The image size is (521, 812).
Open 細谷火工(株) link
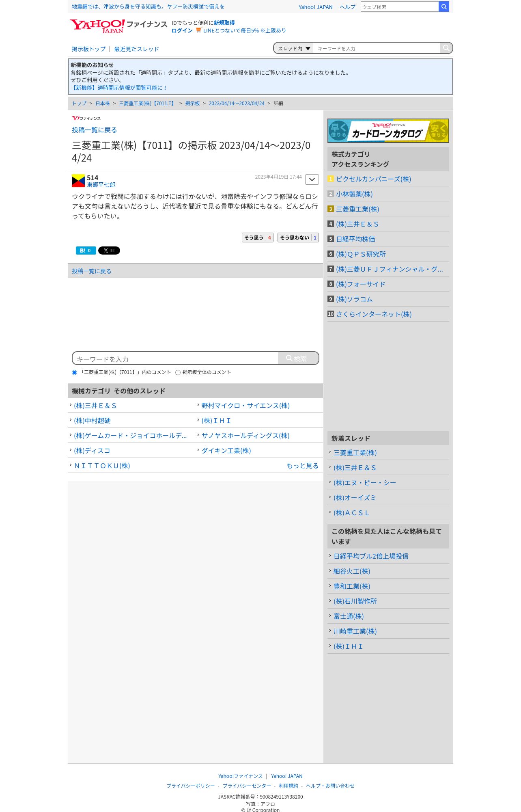pyautogui.click(x=352, y=571)
